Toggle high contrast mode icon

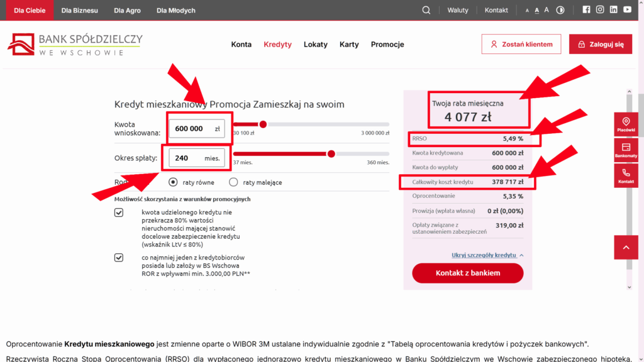click(560, 10)
